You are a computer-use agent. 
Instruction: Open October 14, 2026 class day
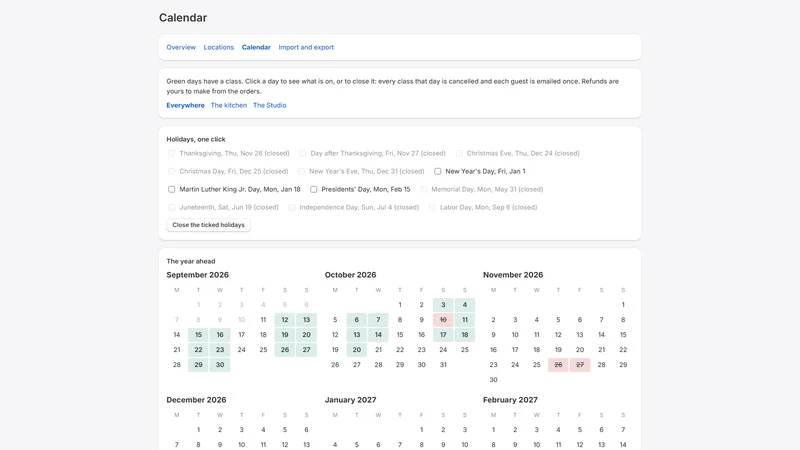click(x=378, y=335)
